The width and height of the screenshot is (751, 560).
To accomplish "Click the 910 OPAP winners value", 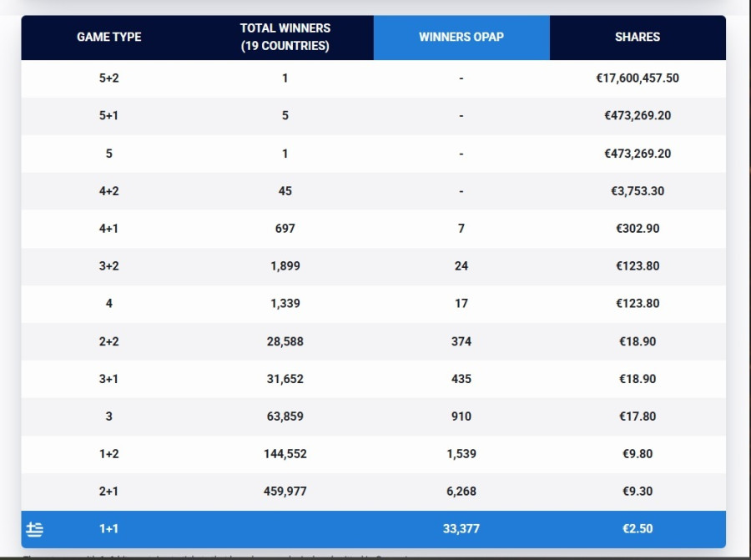I will point(461,416).
